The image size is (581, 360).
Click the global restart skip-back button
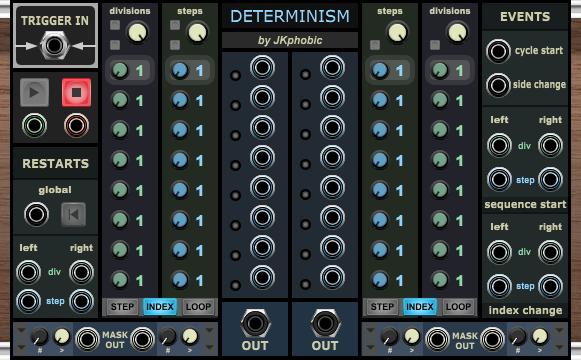point(73,214)
